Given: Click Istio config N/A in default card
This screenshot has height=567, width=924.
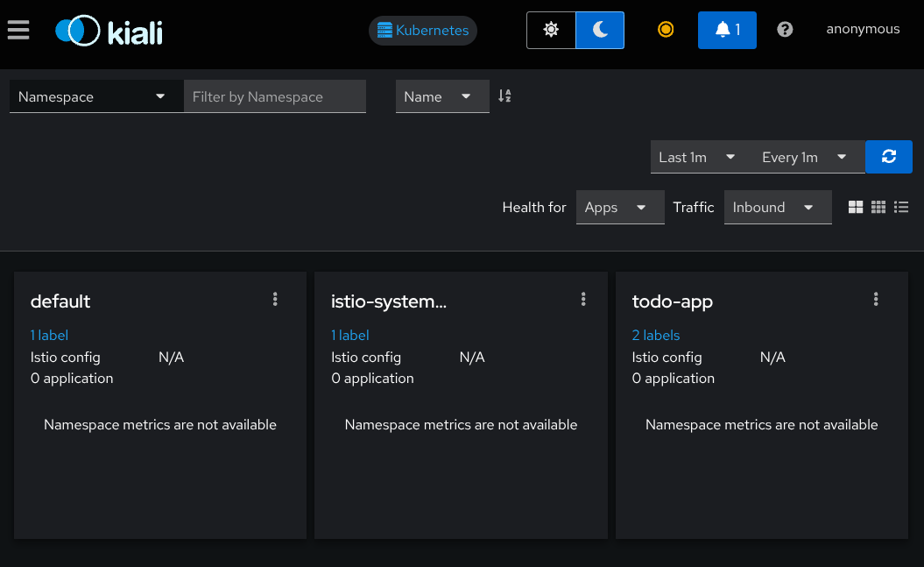Looking at the screenshot, I should pyautogui.click(x=172, y=358).
